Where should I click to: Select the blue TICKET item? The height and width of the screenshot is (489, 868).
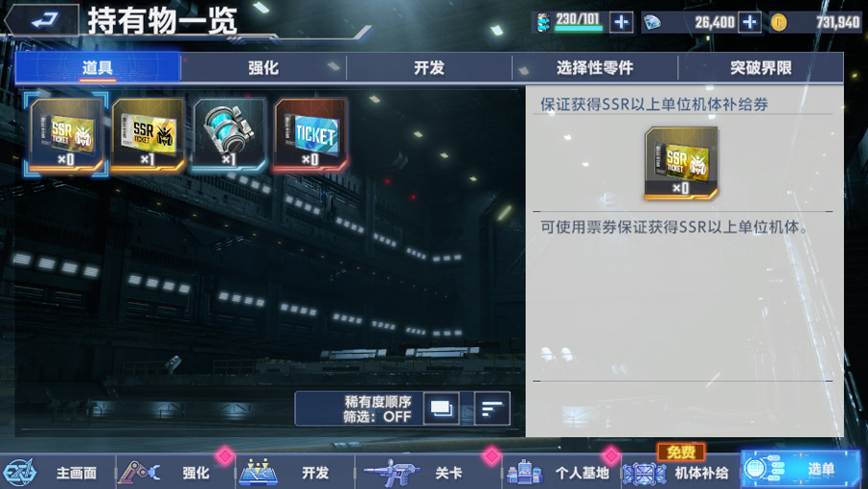pyautogui.click(x=311, y=135)
